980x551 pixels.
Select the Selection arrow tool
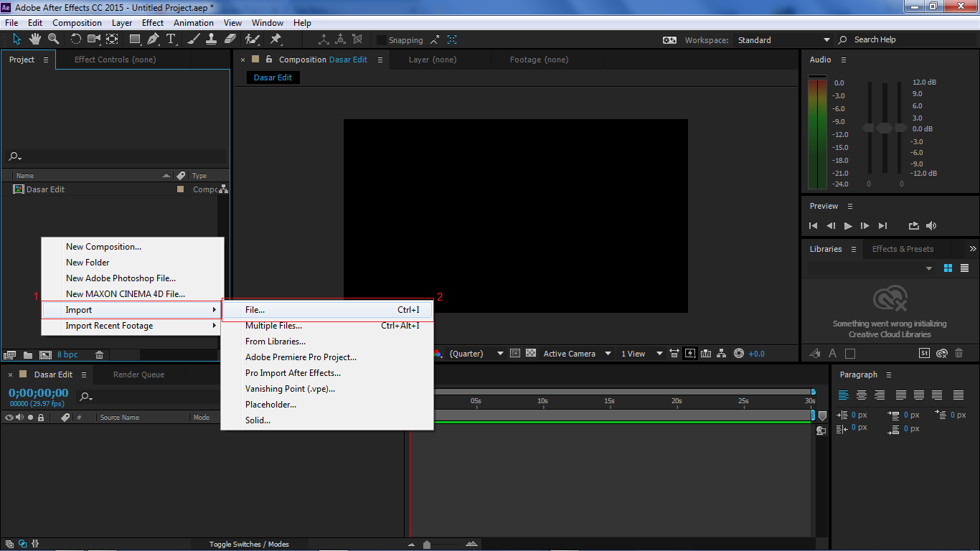click(17, 39)
